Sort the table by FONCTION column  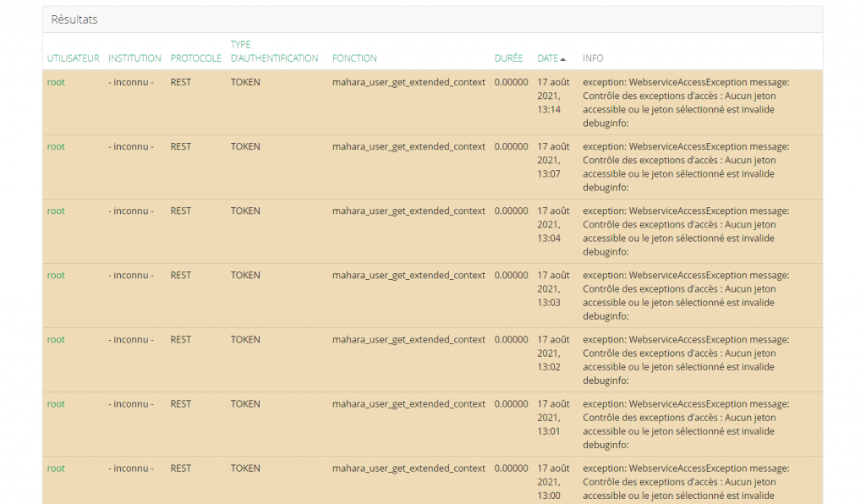(x=354, y=58)
